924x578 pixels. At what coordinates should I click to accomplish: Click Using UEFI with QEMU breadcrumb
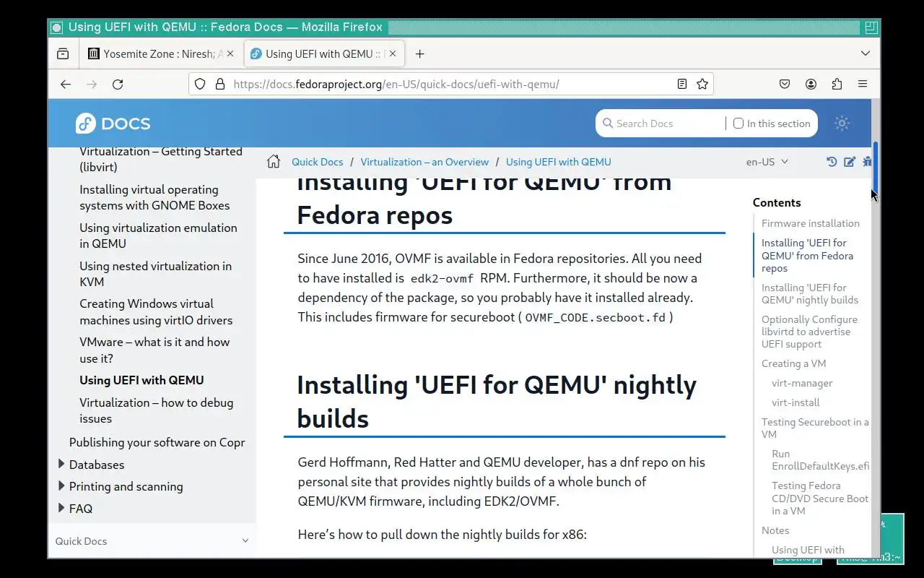tap(559, 162)
